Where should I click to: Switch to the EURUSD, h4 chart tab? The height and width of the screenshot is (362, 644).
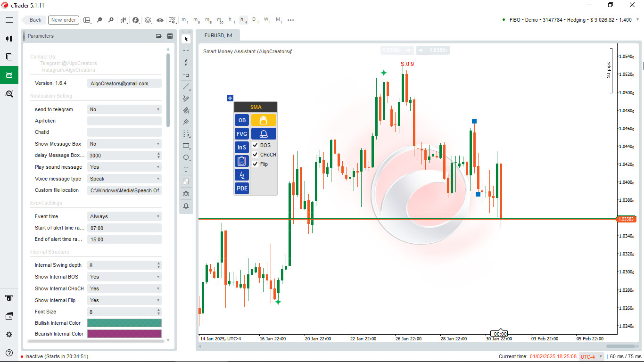point(218,35)
